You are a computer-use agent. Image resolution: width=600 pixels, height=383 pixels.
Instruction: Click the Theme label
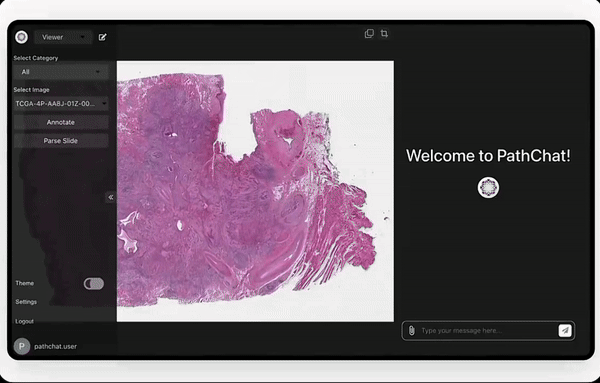point(24,283)
